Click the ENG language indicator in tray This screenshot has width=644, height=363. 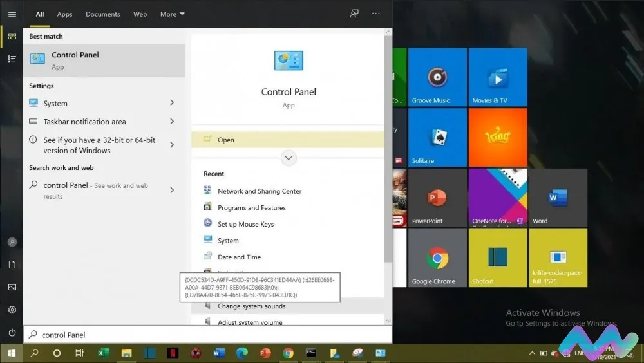click(x=580, y=353)
